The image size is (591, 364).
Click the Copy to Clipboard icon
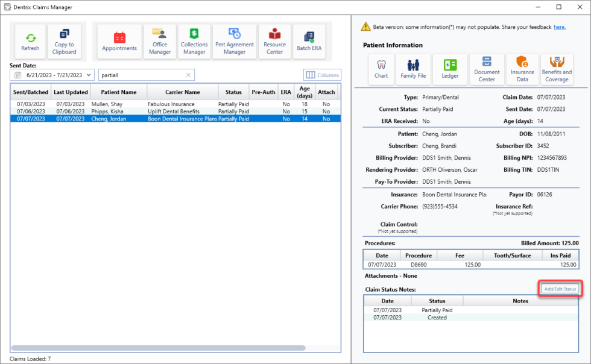tap(65, 41)
